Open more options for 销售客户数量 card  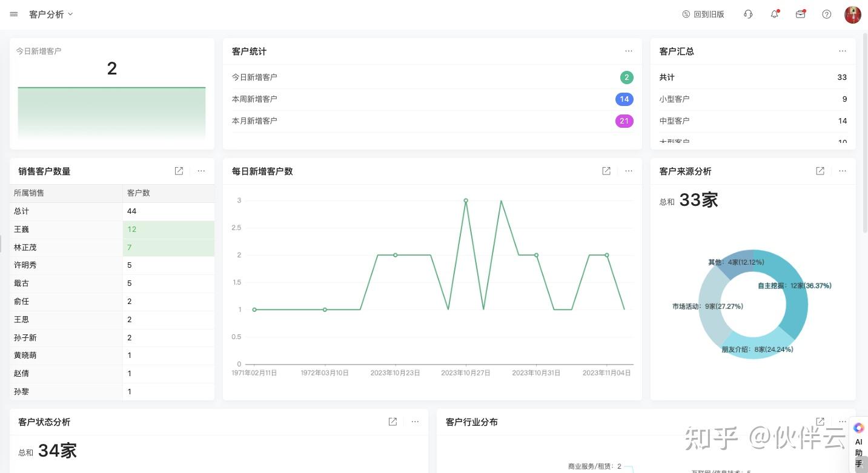[x=201, y=171]
